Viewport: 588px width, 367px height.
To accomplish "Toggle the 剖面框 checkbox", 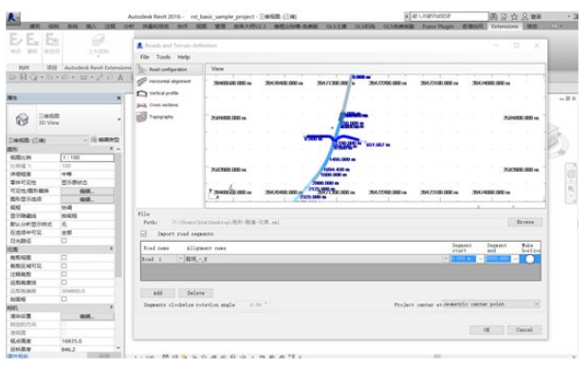I will tap(64, 299).
